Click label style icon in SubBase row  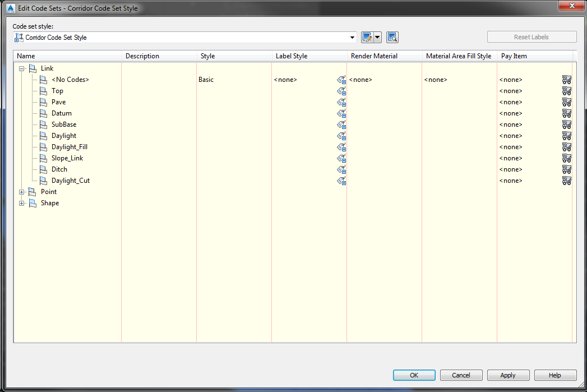click(341, 124)
